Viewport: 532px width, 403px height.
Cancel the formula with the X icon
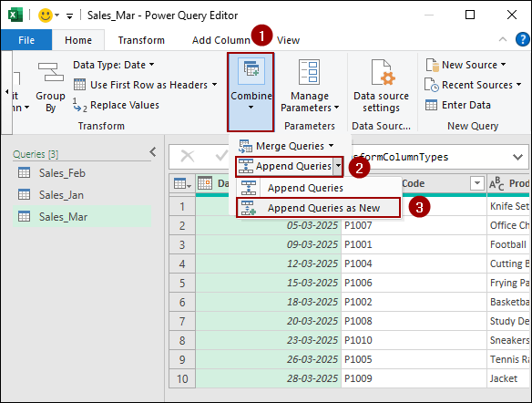click(188, 157)
